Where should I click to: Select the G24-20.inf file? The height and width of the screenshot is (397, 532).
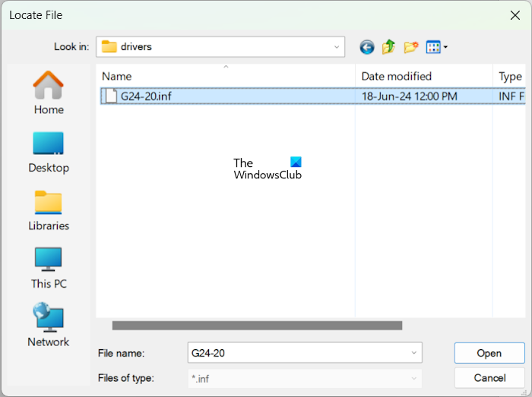point(313,96)
